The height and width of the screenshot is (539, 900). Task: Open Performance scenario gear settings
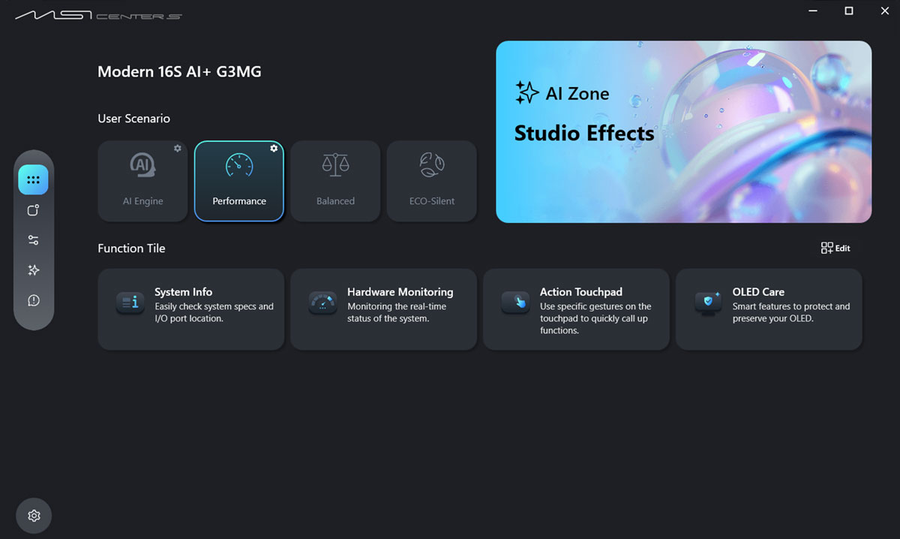pos(274,148)
